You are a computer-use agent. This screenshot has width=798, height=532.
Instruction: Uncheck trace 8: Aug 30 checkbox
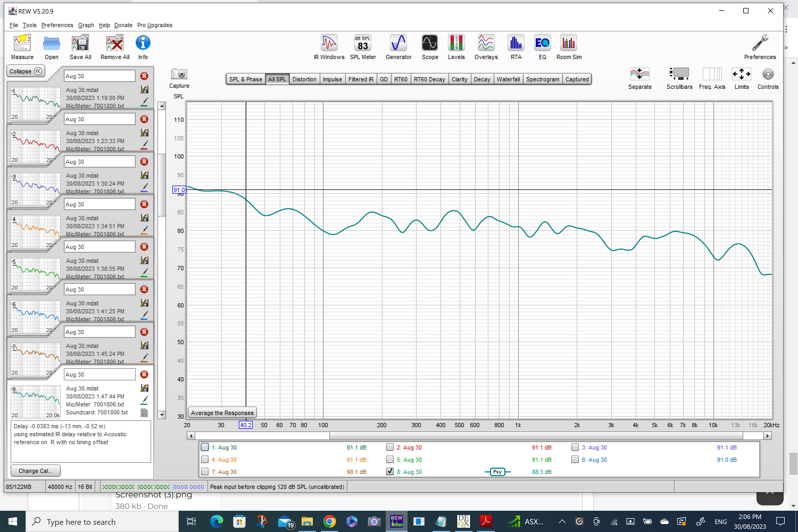click(x=390, y=472)
